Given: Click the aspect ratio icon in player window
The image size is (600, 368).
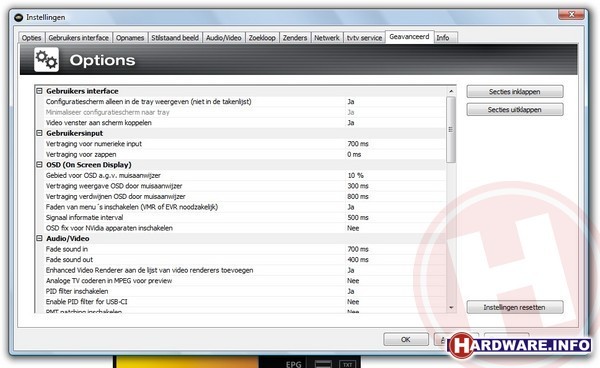Looking at the screenshot, I should coord(323,364).
